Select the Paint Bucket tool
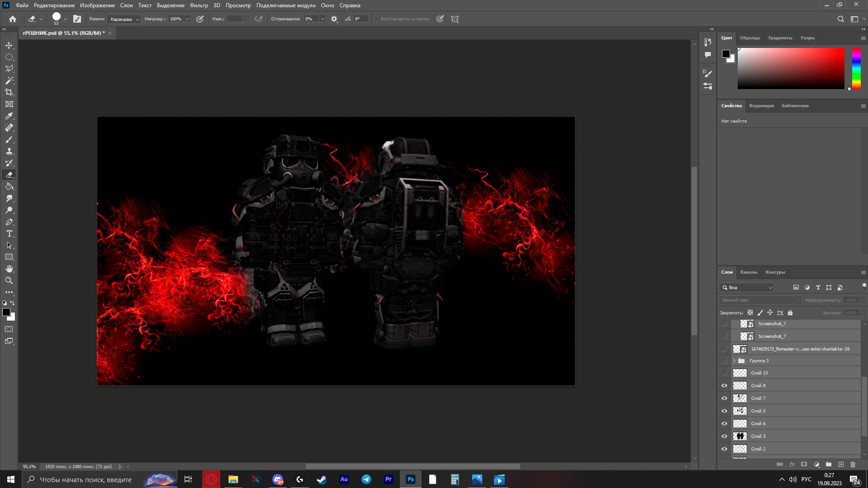868x488 pixels. coord(9,186)
